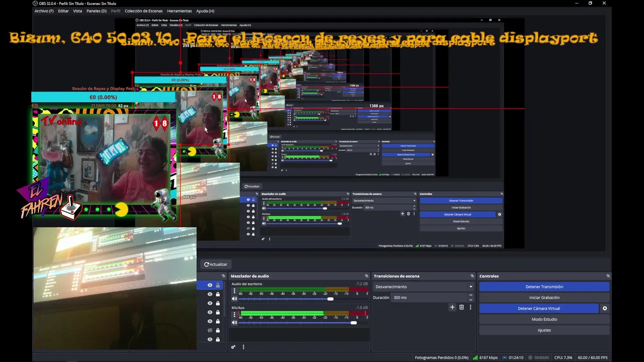Open Mic/Aux options dots
This screenshot has height=362, width=644.
pyautogui.click(x=234, y=315)
